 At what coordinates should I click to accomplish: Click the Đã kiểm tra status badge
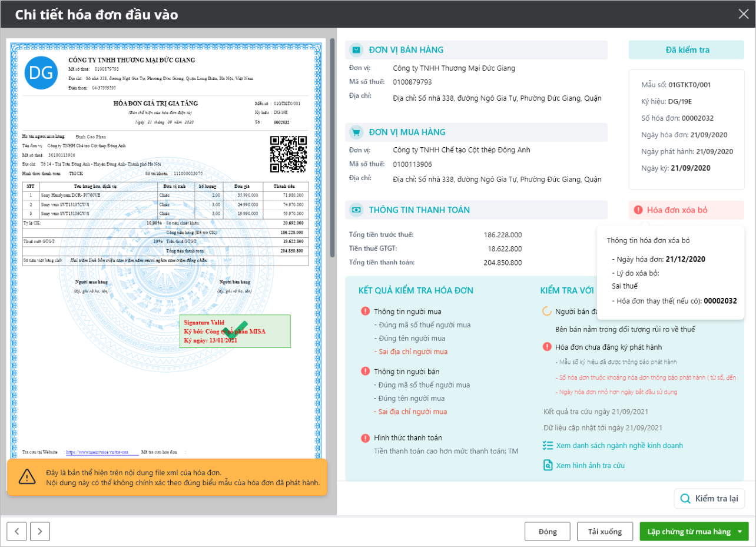pyautogui.click(x=687, y=50)
